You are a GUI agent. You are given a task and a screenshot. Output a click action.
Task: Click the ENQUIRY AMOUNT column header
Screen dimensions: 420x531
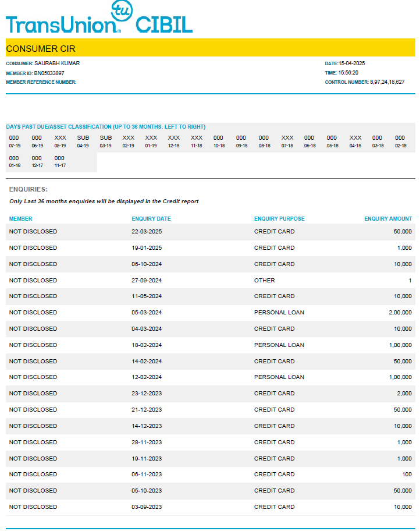pyautogui.click(x=388, y=219)
